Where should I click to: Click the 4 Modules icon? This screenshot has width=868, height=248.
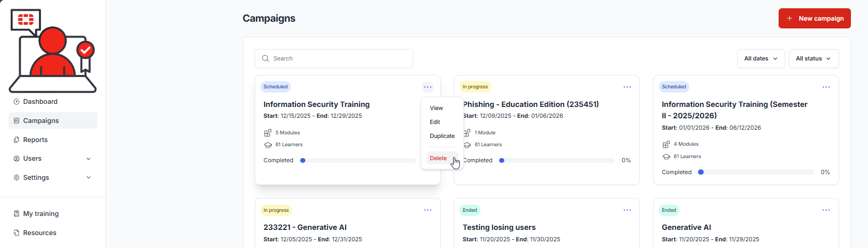click(x=666, y=144)
